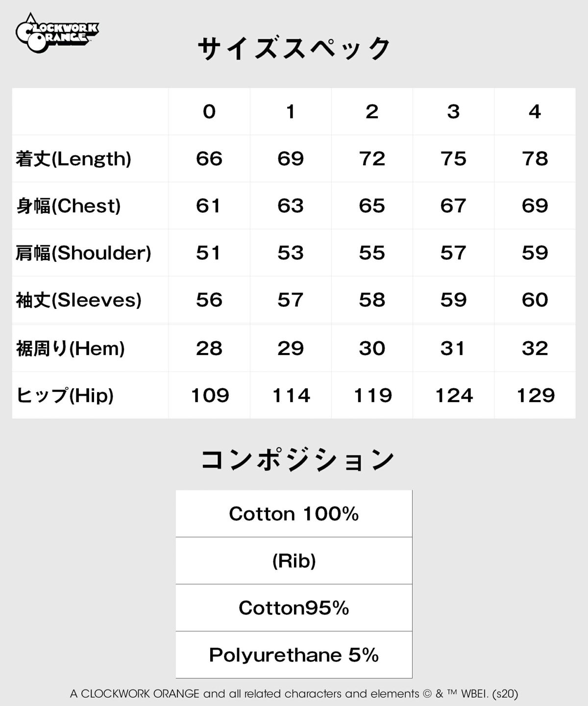The height and width of the screenshot is (706, 588).
Task: Click the Clockwork Orange logo
Action: (x=57, y=33)
